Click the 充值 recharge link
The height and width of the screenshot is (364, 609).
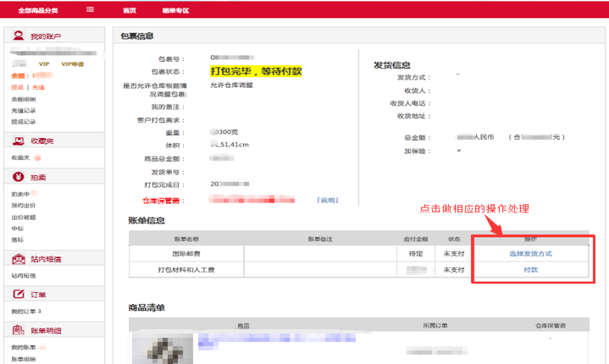[x=38, y=87]
